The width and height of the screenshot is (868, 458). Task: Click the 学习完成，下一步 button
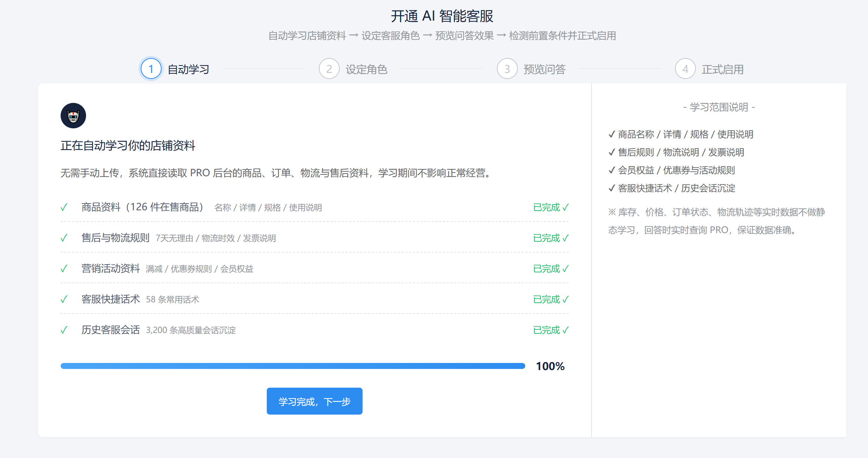pyautogui.click(x=315, y=401)
